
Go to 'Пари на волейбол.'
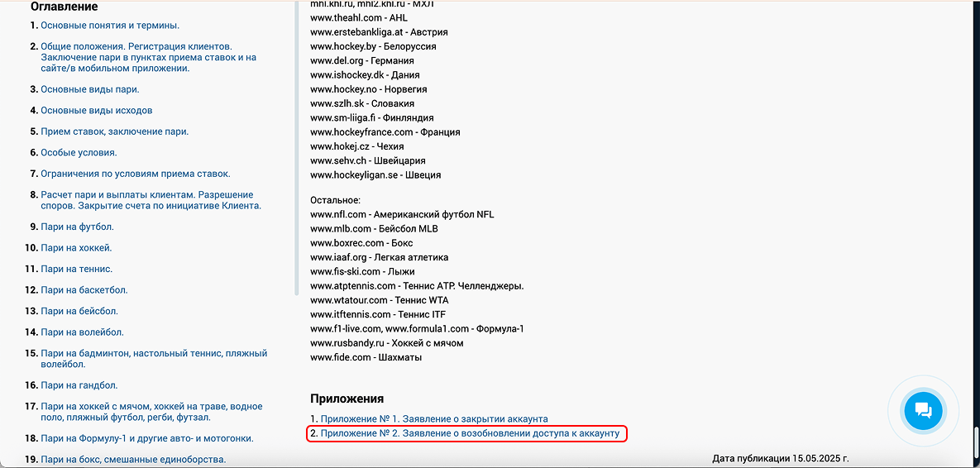[x=82, y=332]
